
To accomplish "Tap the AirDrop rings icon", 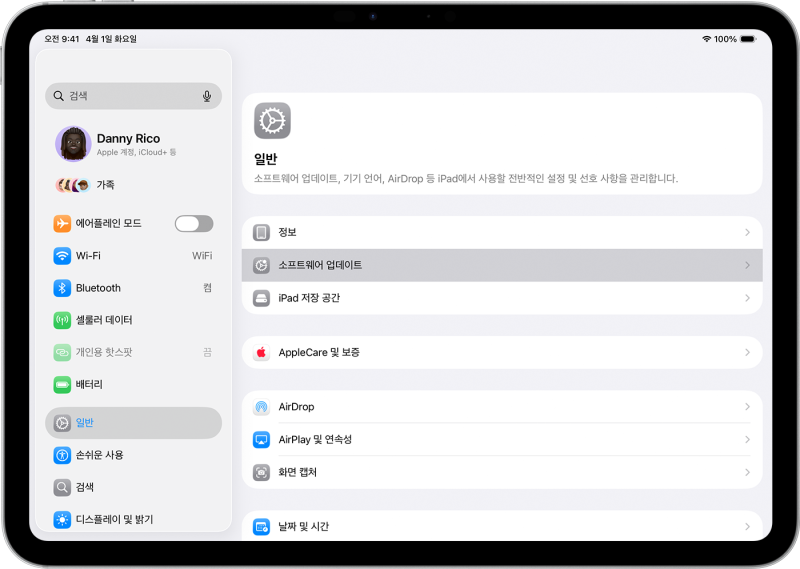I will click(261, 407).
